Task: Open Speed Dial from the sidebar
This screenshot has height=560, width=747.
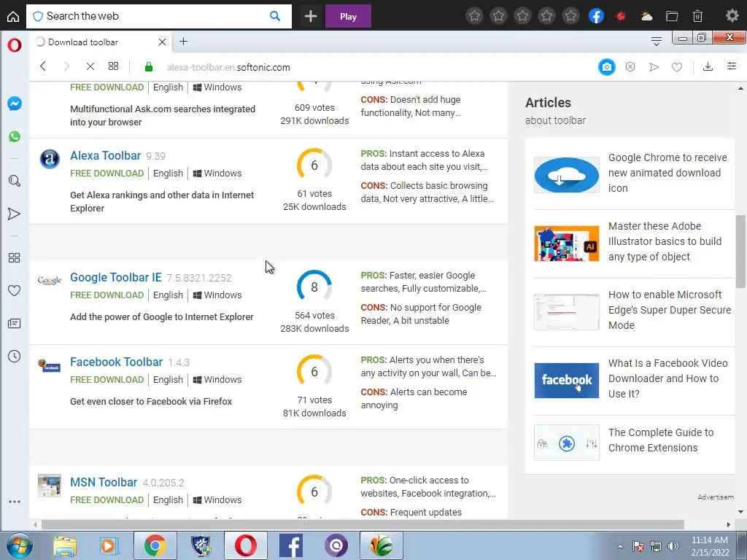Action: coord(15,257)
